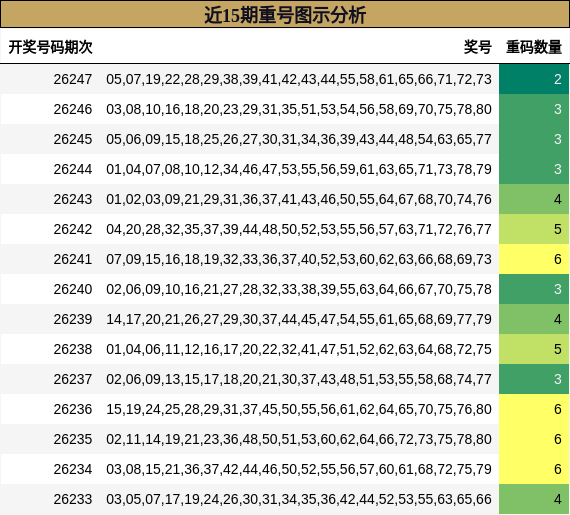This screenshot has width=570, height=515.
Task: Click the numbers starting 05,06,09,15 for period 26245
Action: click(299, 139)
